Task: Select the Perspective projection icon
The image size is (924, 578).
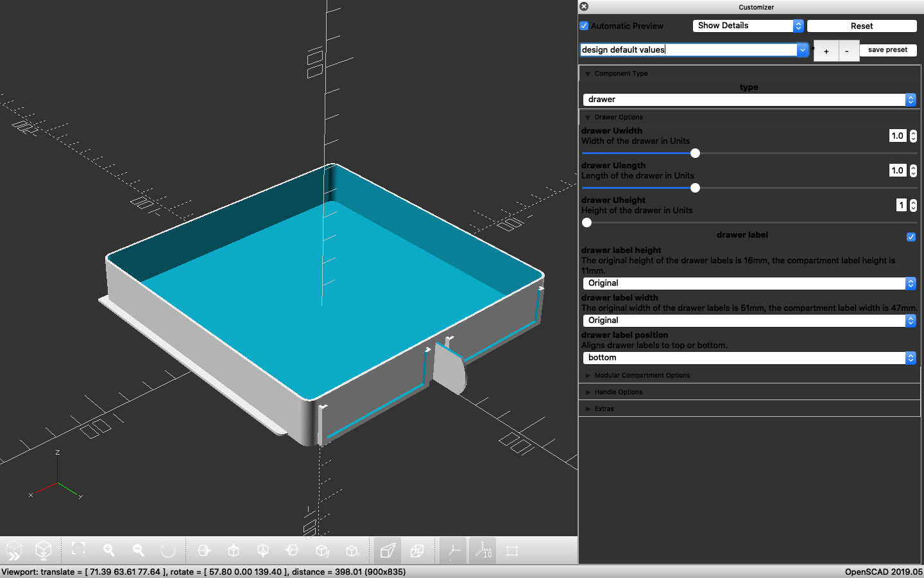Action: [x=388, y=550]
